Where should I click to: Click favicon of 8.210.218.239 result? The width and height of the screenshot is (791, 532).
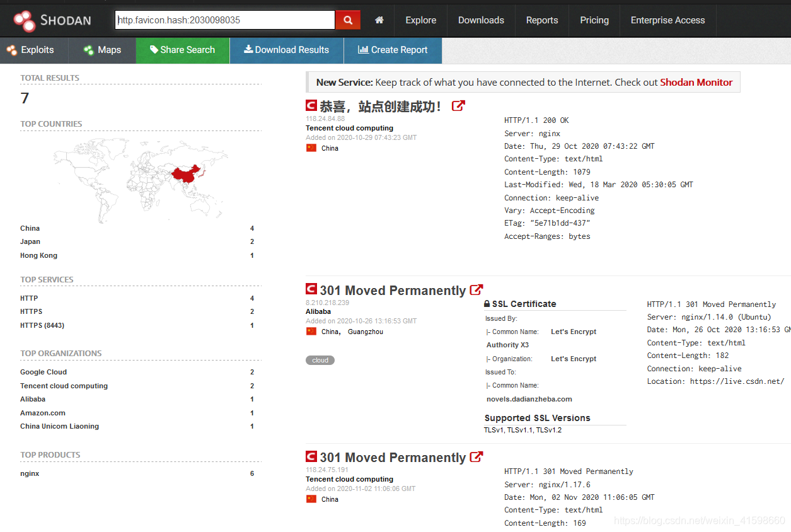[x=311, y=289]
